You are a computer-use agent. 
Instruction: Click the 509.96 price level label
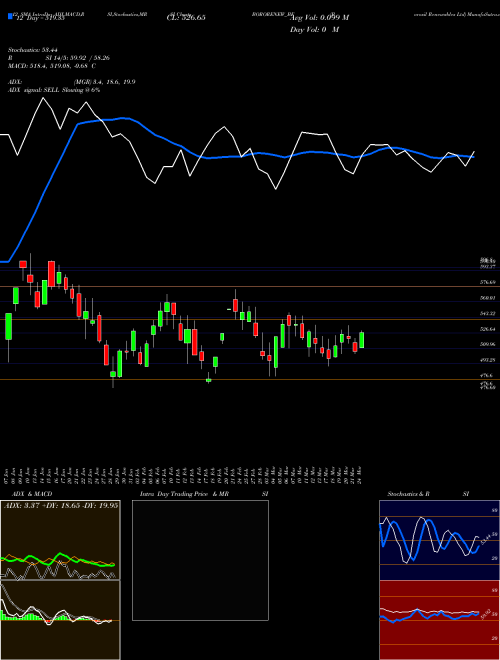[487, 344]
